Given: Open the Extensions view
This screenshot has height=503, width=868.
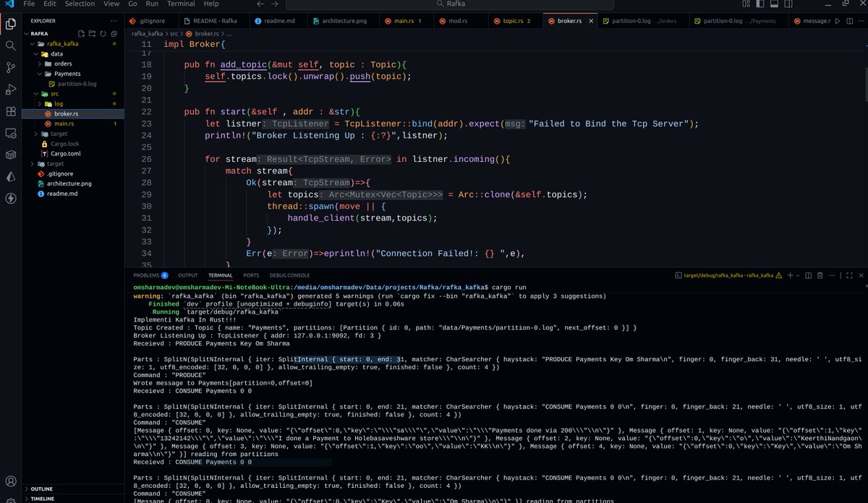Looking at the screenshot, I should point(11,111).
